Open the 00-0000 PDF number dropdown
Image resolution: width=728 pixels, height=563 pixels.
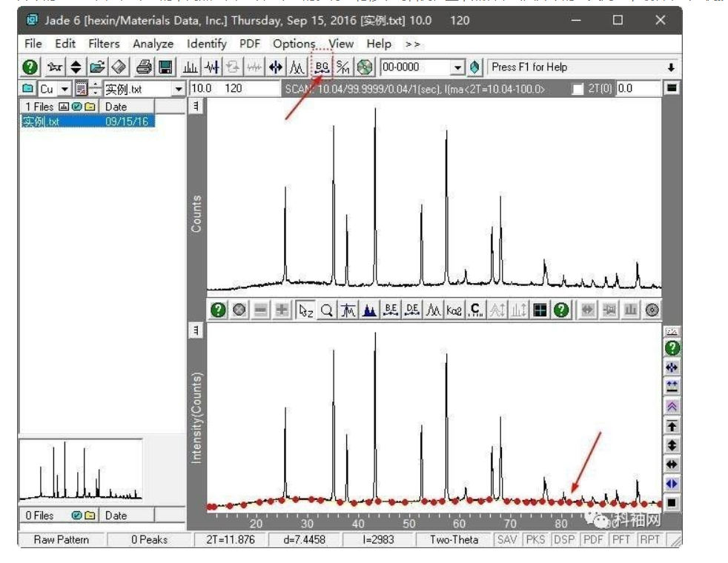coord(458,67)
